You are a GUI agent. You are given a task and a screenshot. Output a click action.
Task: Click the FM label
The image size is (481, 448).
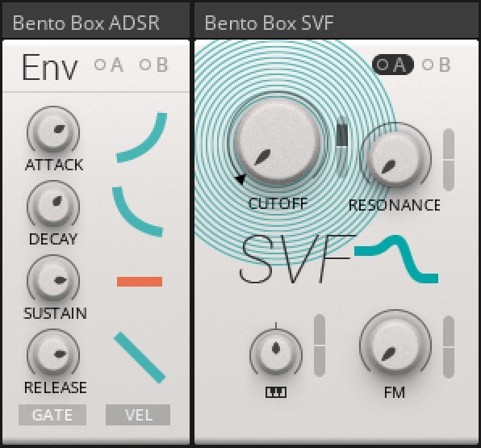tap(395, 392)
